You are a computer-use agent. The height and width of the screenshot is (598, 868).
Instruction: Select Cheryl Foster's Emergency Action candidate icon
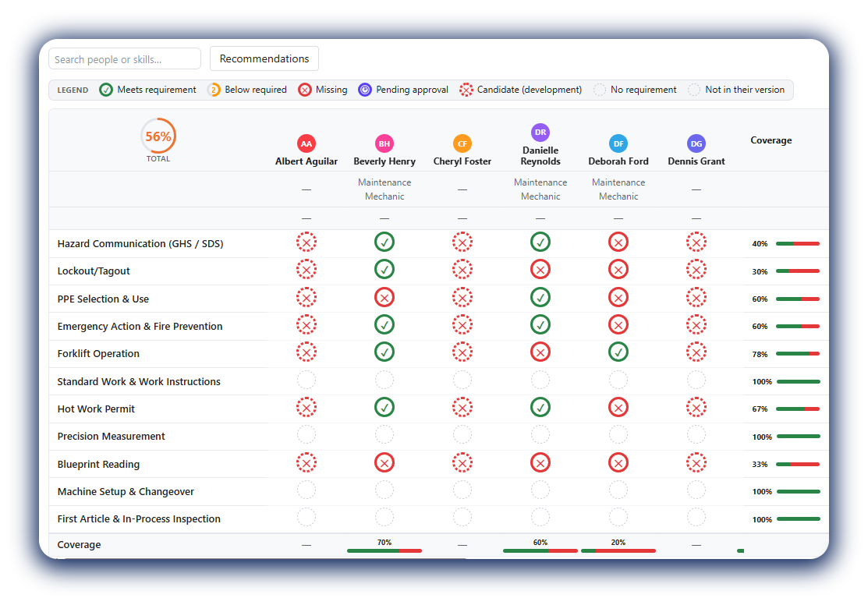[x=462, y=324]
